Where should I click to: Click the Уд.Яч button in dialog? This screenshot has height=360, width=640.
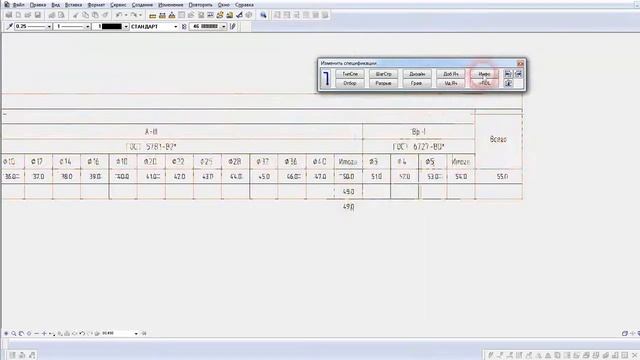pyautogui.click(x=451, y=83)
